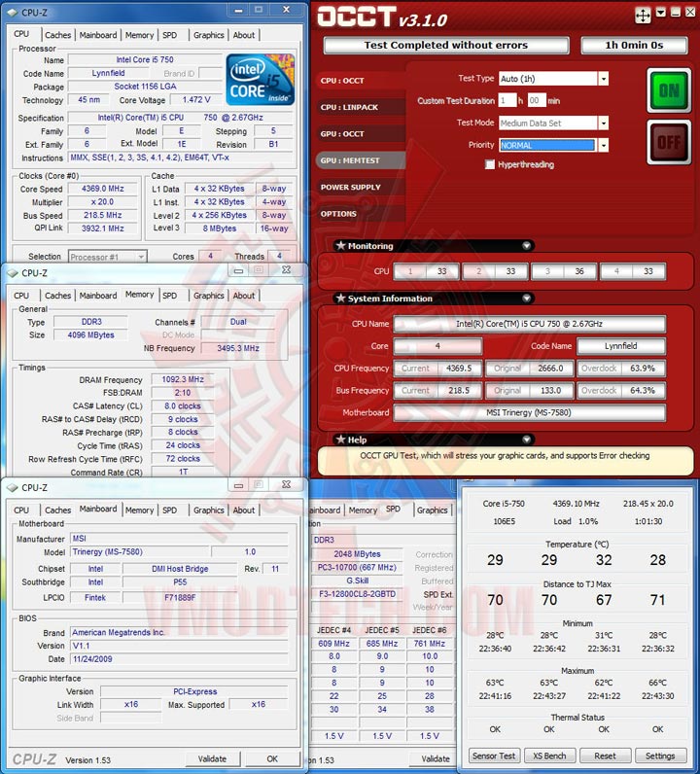
Task: Select the GPU : OCCT test tab
Action: point(361,134)
